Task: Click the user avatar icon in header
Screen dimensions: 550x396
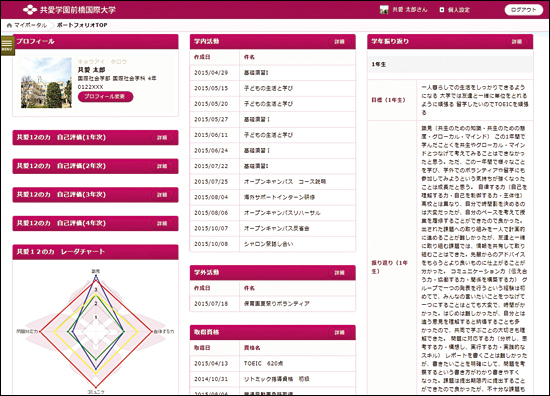Action: click(384, 10)
